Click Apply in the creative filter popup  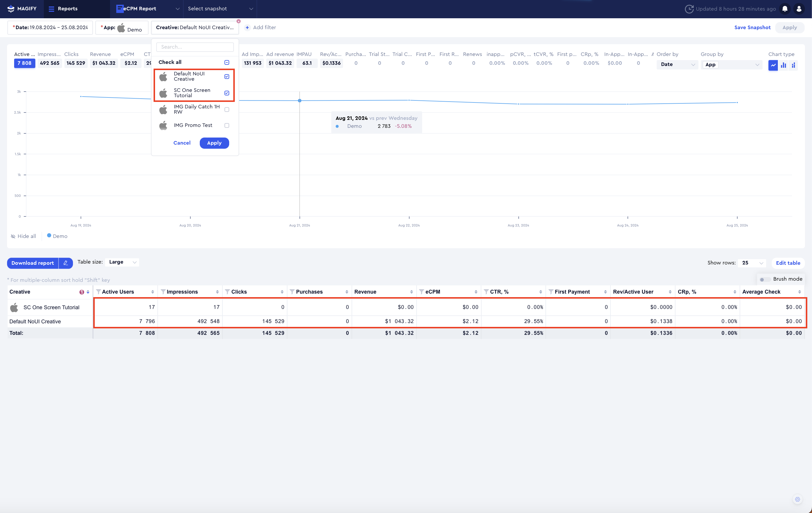(214, 143)
